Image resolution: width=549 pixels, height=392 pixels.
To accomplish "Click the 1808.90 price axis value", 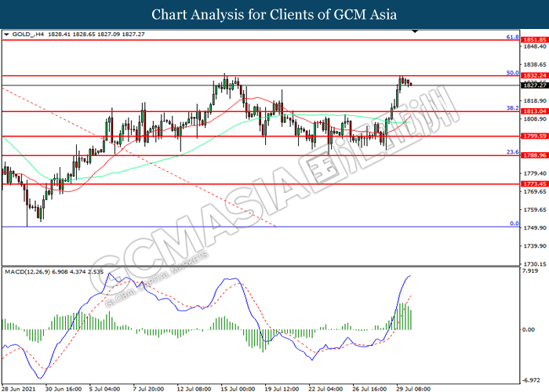I will 535,119.
